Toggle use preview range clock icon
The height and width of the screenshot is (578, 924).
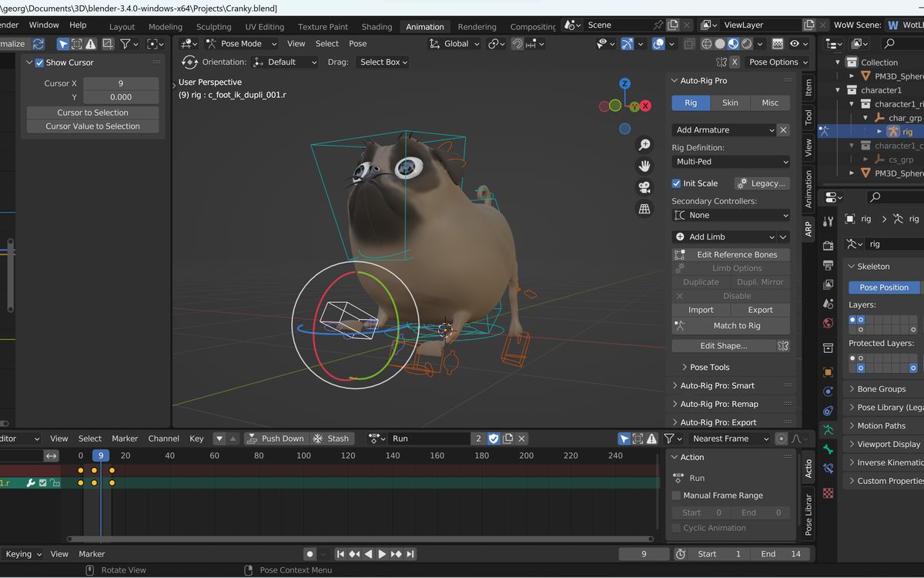[681, 554]
